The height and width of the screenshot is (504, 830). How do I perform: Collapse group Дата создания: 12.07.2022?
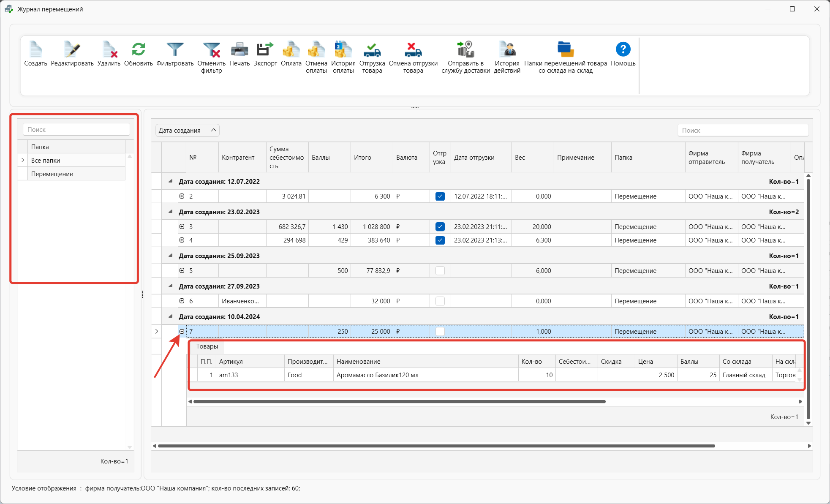pos(170,181)
